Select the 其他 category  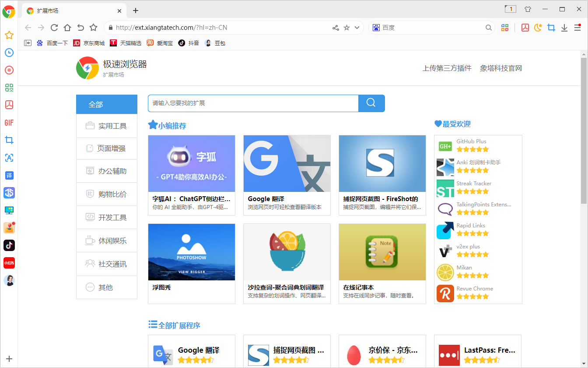(107, 287)
